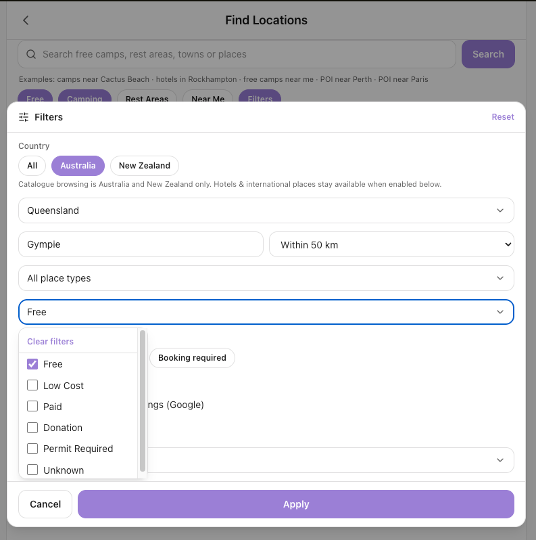Click the 'Find Locations' title
This screenshot has width=536, height=540.
(x=266, y=20)
